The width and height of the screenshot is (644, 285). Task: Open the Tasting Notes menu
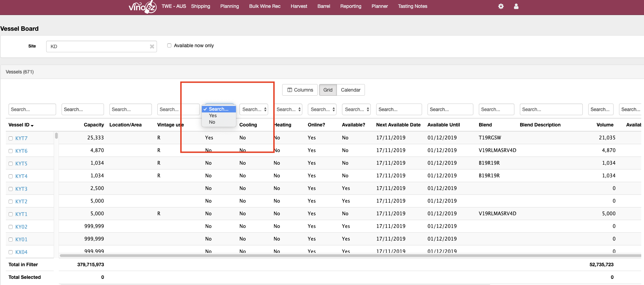click(412, 6)
